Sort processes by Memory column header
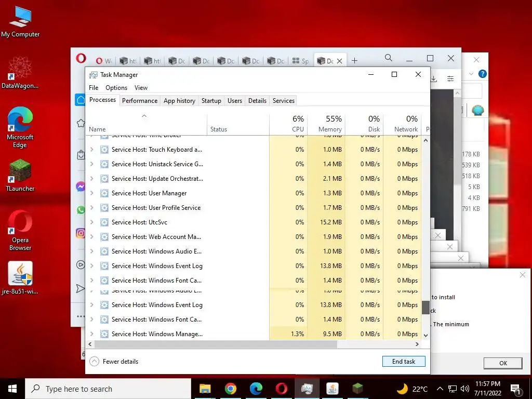 pyautogui.click(x=326, y=124)
